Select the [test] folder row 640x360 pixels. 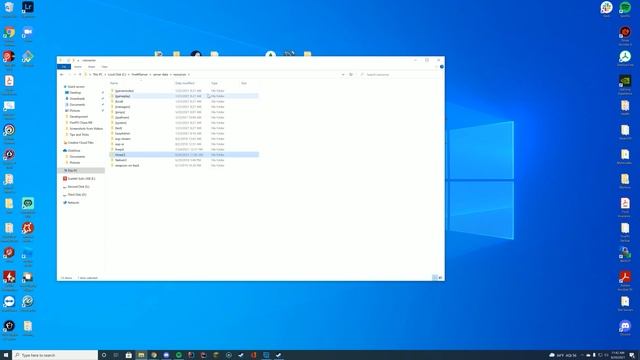point(184,128)
